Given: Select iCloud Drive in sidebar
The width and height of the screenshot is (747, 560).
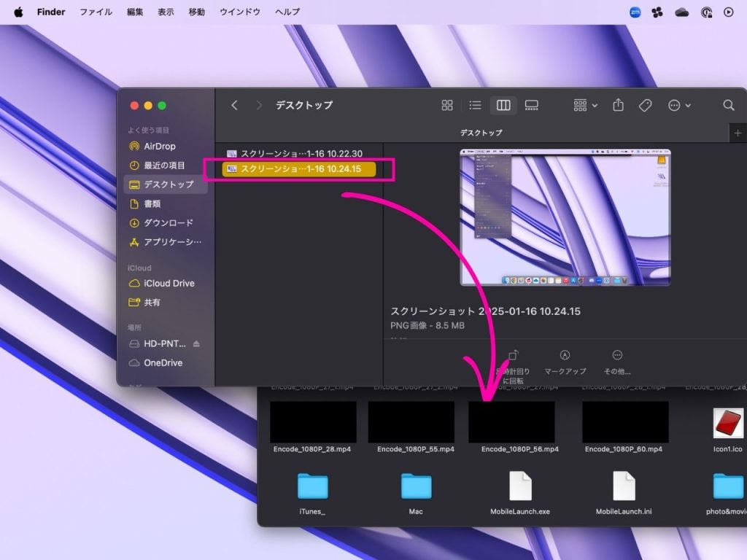Looking at the screenshot, I should 169,283.
